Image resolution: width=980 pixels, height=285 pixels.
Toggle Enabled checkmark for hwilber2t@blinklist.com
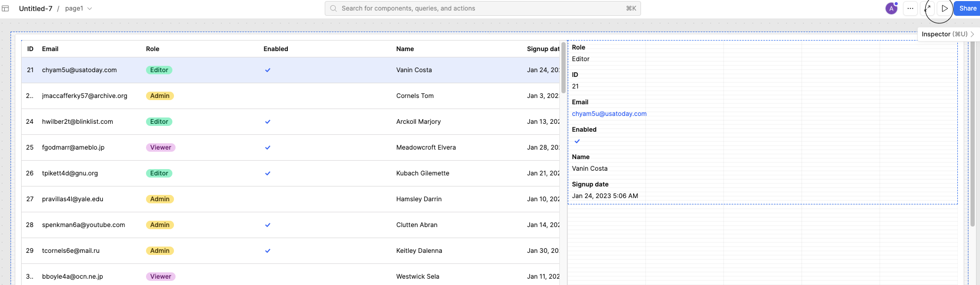click(268, 122)
